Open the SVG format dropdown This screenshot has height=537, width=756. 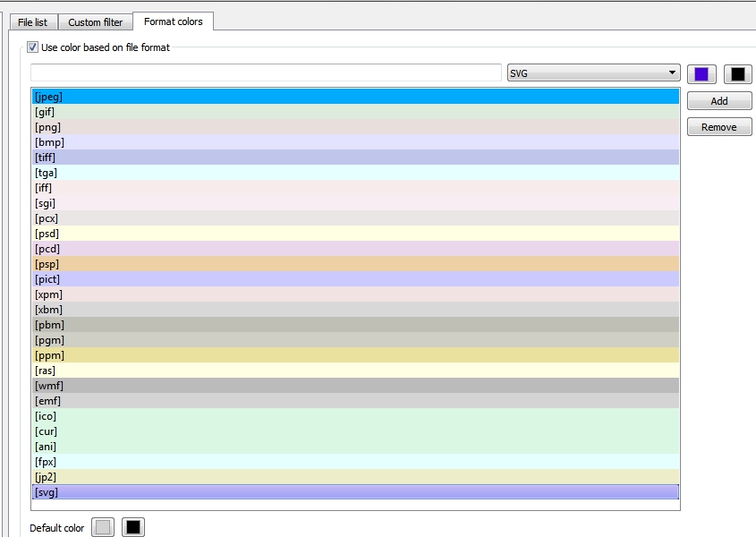593,72
